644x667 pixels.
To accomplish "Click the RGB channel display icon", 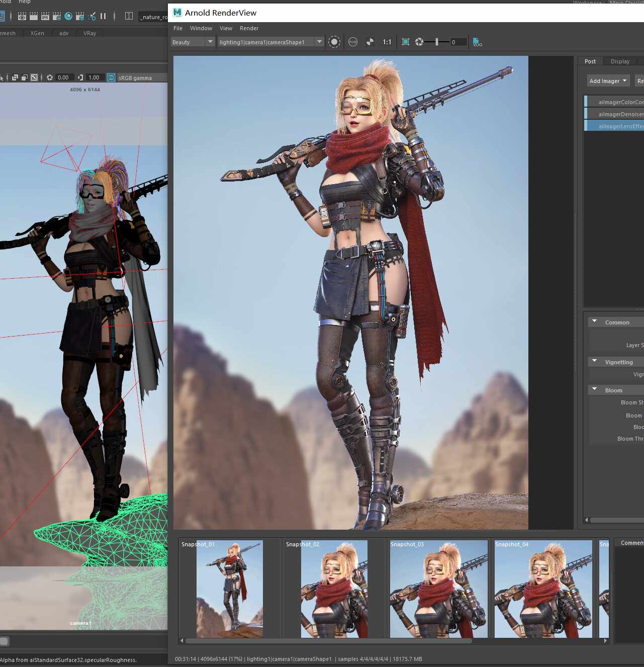I will pyautogui.click(x=353, y=42).
